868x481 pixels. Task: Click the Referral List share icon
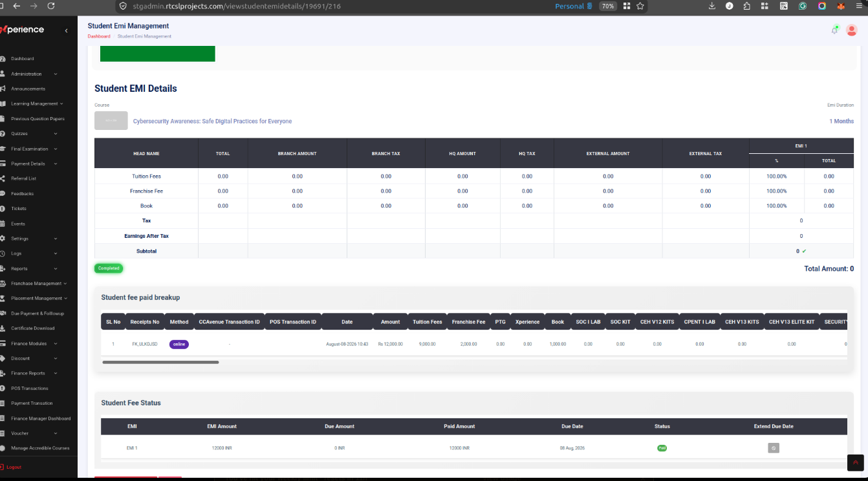coord(3,178)
